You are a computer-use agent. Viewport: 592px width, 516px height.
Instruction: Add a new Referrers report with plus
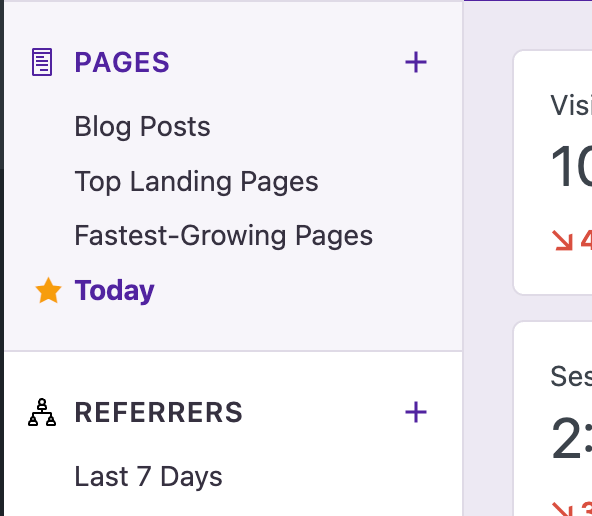416,412
